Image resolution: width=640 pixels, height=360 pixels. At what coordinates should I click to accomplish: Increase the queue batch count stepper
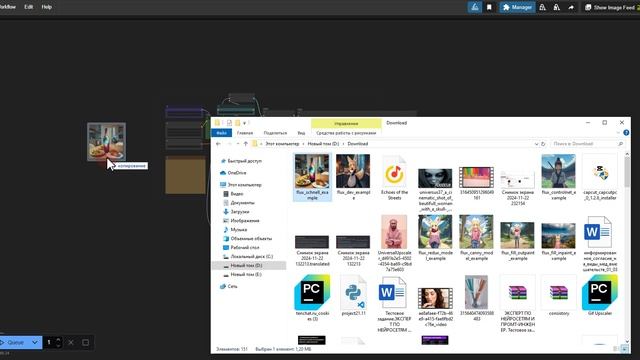point(58,339)
